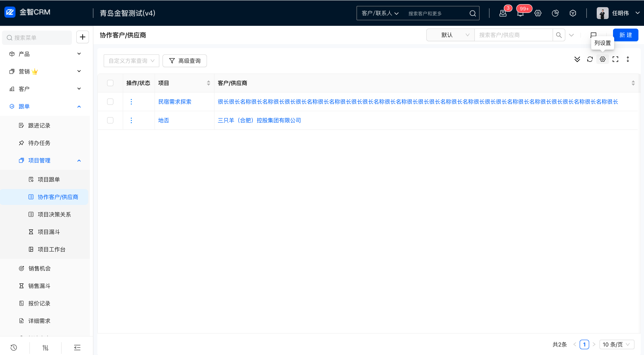Check the row for 地否
This screenshot has height=355, width=644.
[x=110, y=120]
